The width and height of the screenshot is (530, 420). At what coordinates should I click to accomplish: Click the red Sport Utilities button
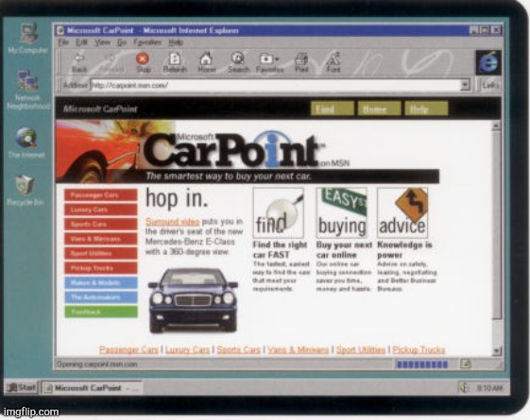[x=101, y=253]
